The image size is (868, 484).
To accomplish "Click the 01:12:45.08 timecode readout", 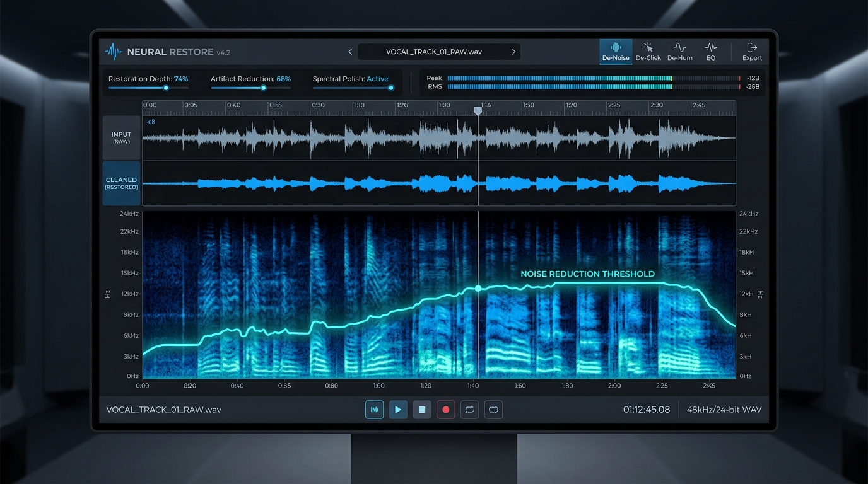I will (647, 410).
